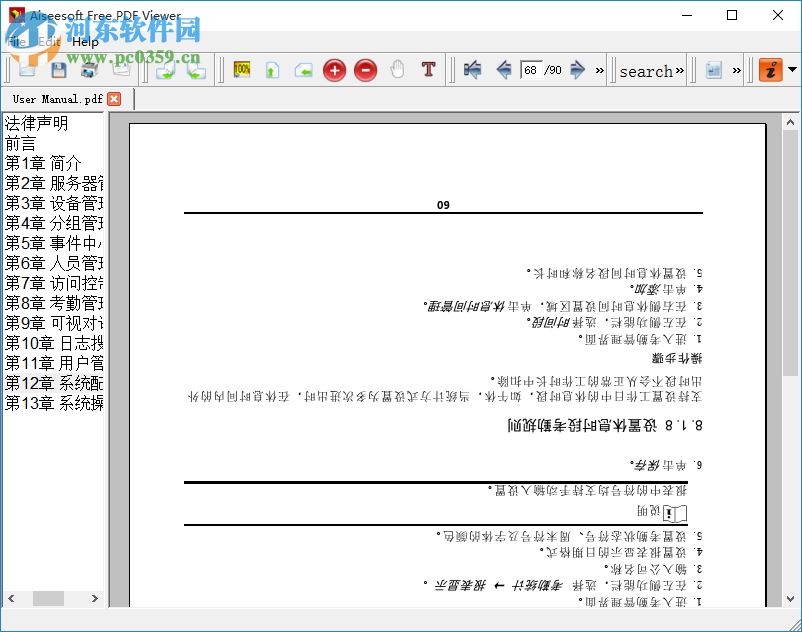Select the Hand pan tool

click(x=398, y=69)
